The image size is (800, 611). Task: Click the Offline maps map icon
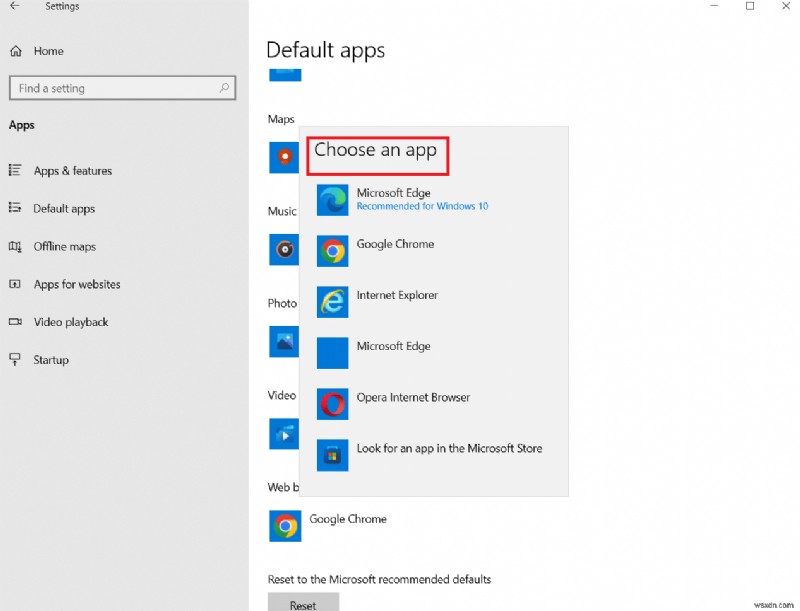coord(15,246)
